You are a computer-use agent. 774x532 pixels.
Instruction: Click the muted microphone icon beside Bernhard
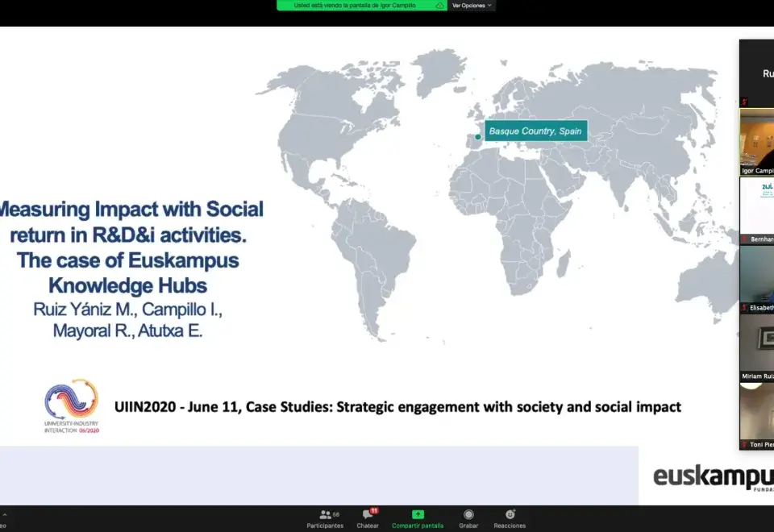point(745,239)
